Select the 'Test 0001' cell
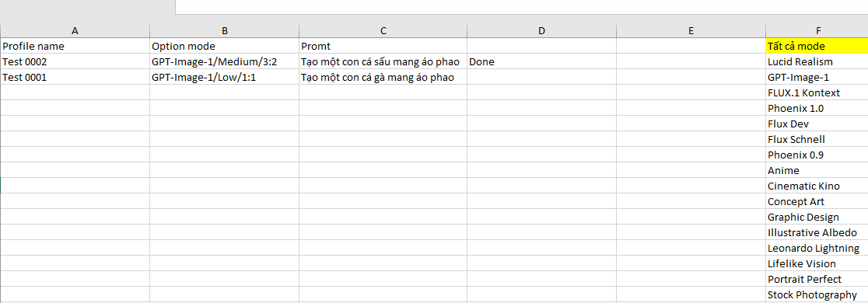The width and height of the screenshot is (868, 303). (75, 78)
